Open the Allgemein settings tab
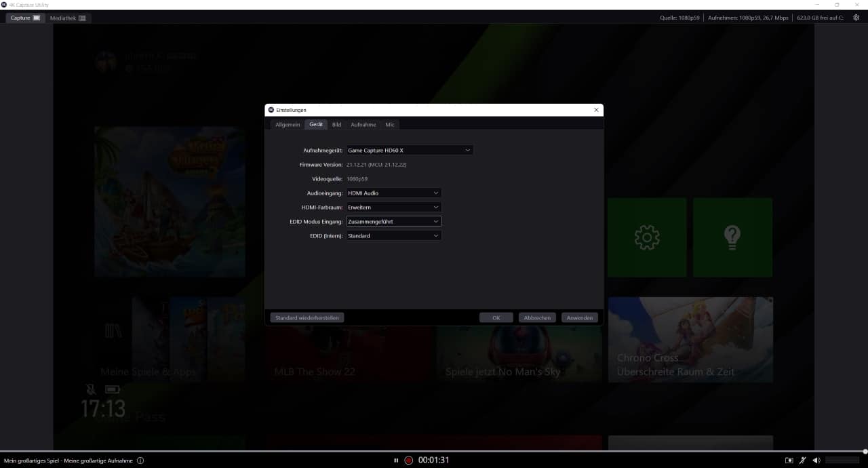This screenshot has height=468, width=868. click(288, 125)
